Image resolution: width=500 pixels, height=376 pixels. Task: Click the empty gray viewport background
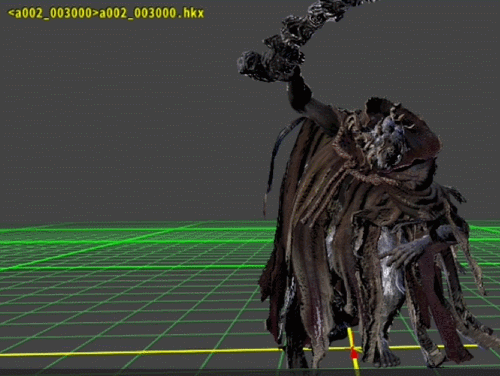point(117,117)
